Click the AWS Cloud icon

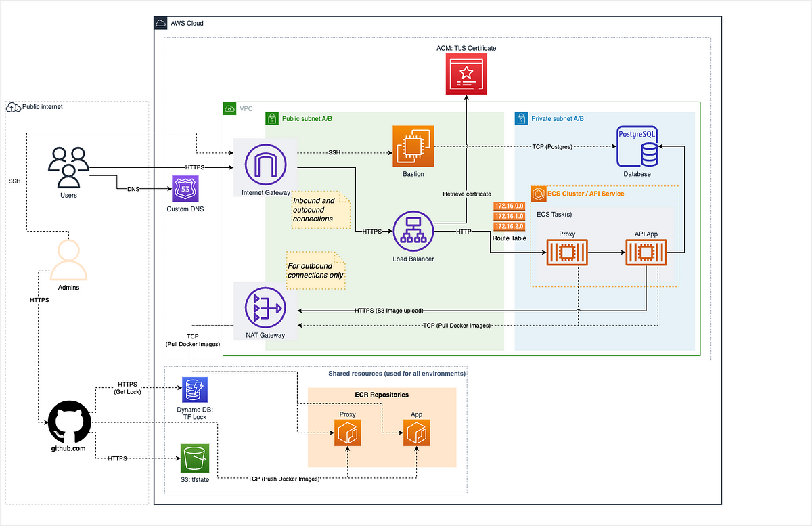pos(161,23)
